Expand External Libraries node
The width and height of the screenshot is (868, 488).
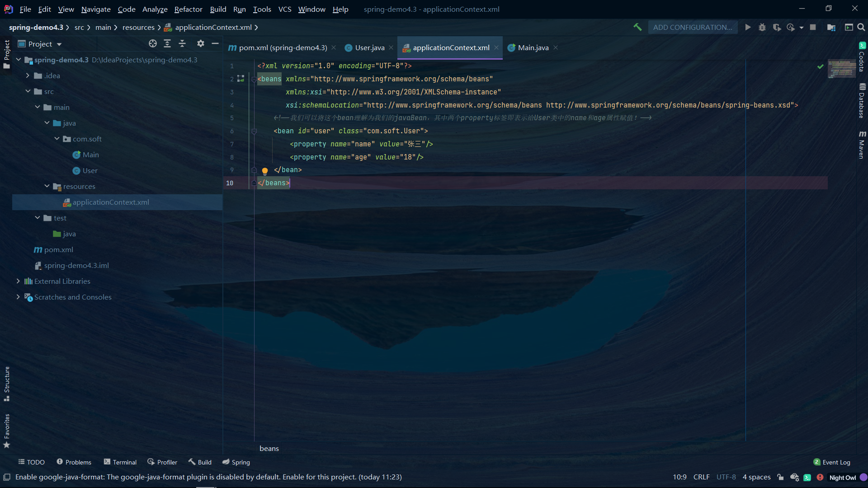[x=18, y=281]
